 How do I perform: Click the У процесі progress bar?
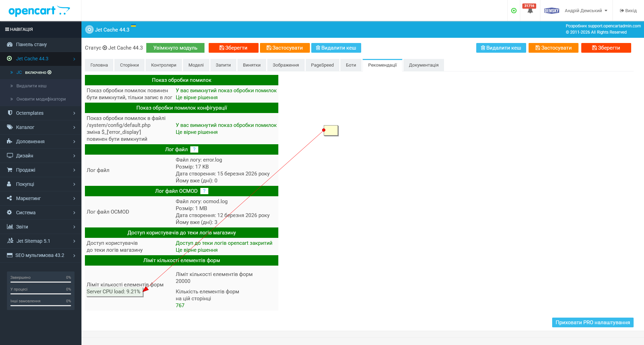tap(41, 294)
